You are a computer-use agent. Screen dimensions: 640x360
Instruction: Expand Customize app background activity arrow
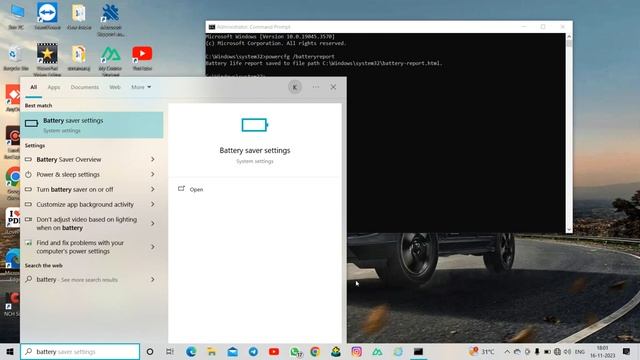[153, 204]
